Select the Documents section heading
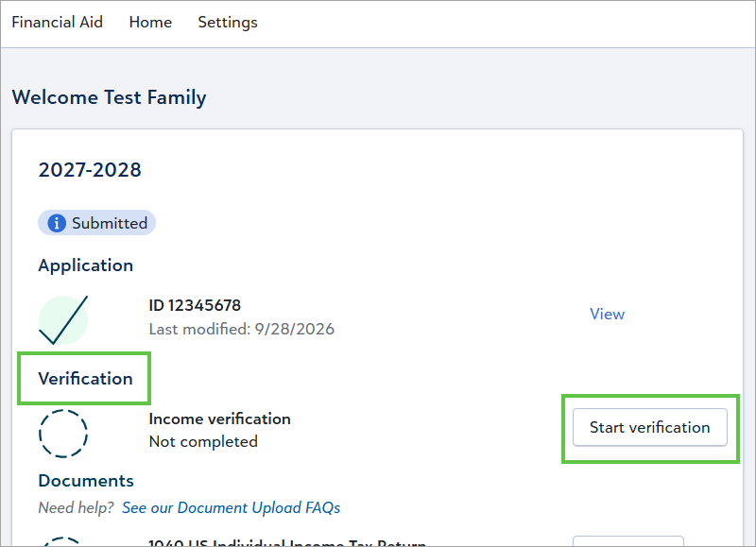The height and width of the screenshot is (547, 756). (86, 481)
